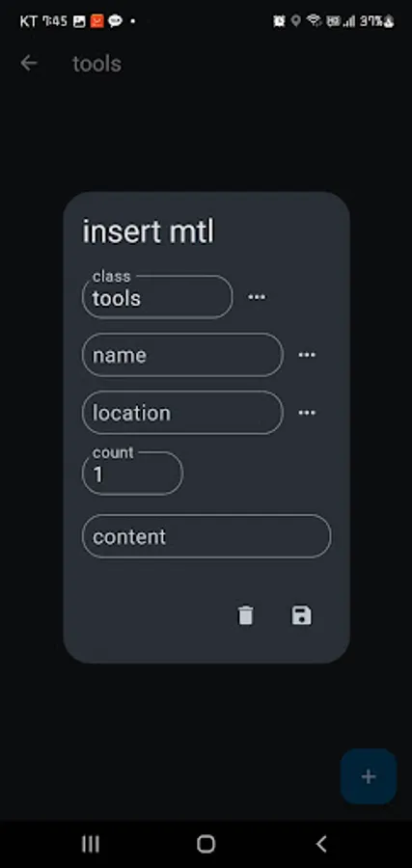Tap the tools page title
The width and height of the screenshot is (412, 868).
pos(96,64)
